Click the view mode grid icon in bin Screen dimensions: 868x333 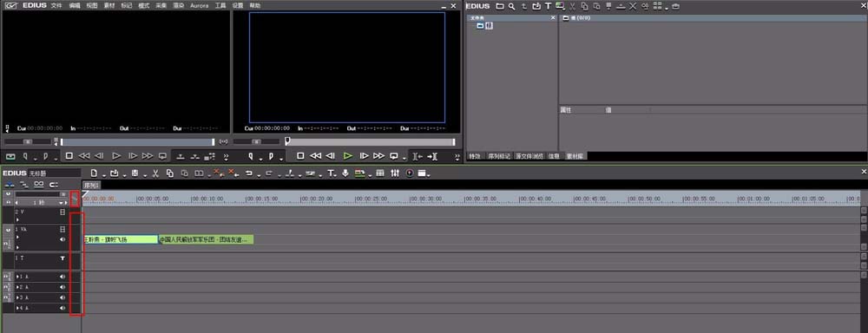tap(657, 6)
